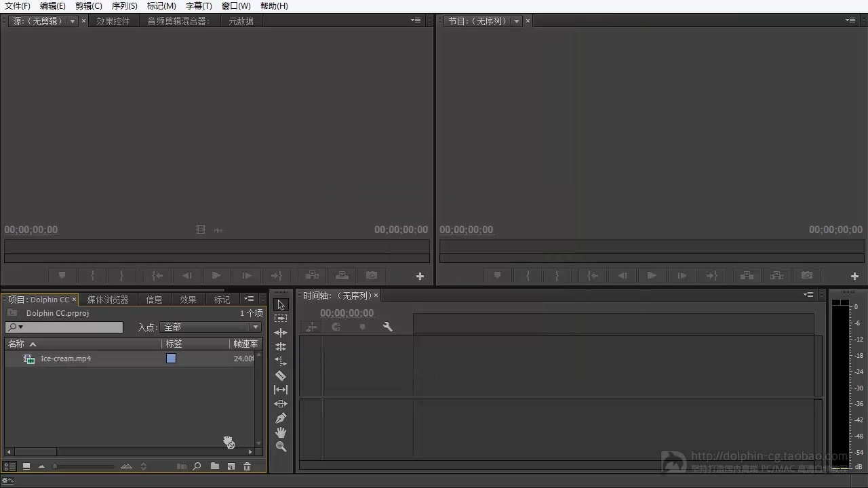Click Overwrite button in Source monitor
Image resolution: width=868 pixels, height=488 pixels.
[342, 276]
